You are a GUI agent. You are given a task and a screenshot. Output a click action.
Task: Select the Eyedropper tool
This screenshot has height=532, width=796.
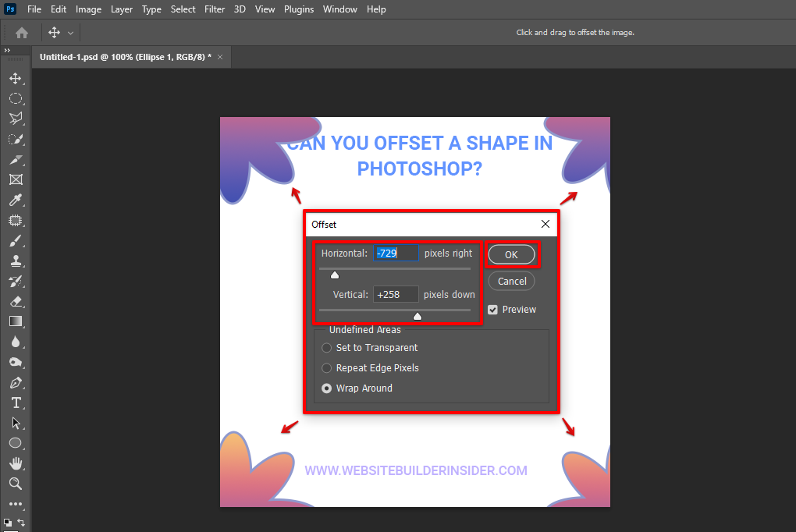coord(15,200)
